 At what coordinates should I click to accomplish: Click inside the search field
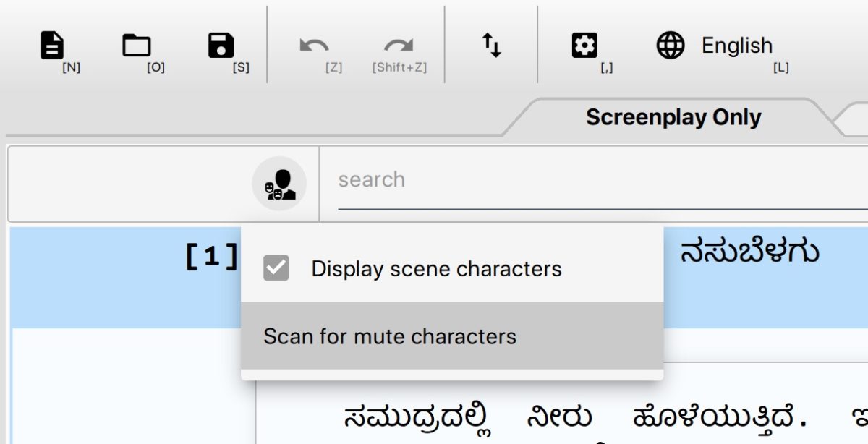506,179
